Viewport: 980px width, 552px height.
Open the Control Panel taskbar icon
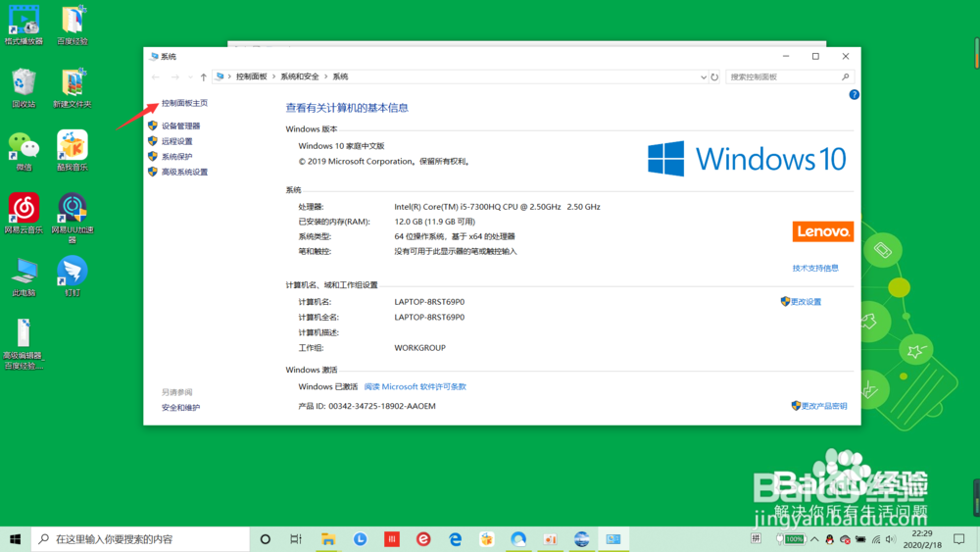[x=613, y=539]
